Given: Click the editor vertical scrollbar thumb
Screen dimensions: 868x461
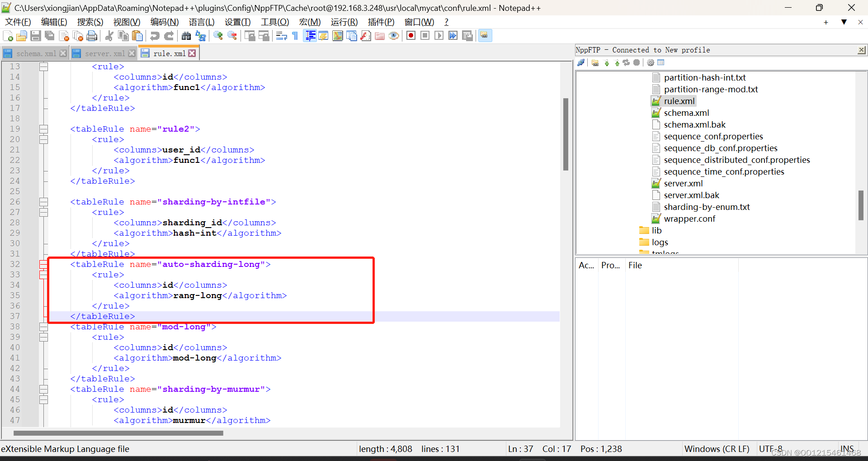Looking at the screenshot, I should 566,134.
